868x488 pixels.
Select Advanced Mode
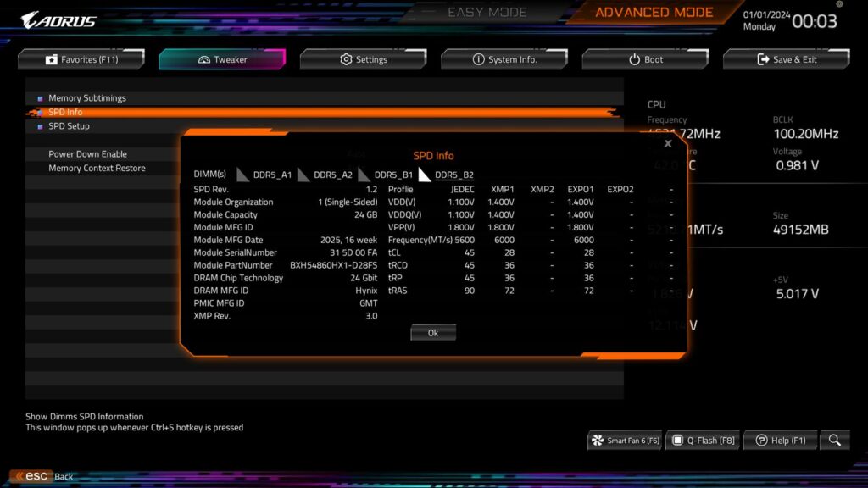pos(654,12)
